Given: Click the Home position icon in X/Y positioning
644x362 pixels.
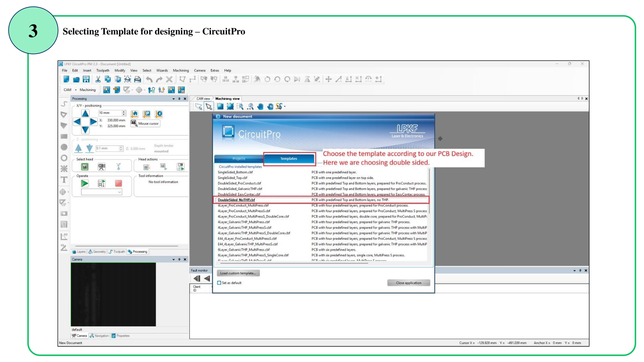Looking at the screenshot, I should pyautogui.click(x=134, y=114).
